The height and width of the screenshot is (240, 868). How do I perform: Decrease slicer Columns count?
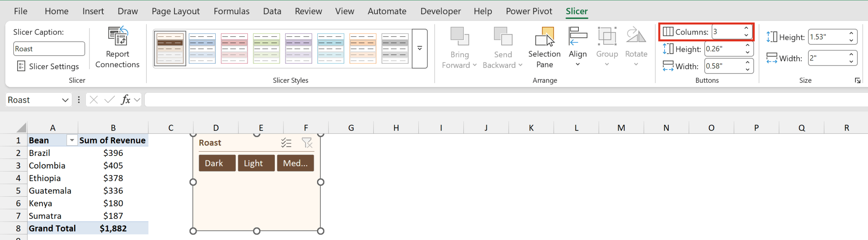pos(746,35)
